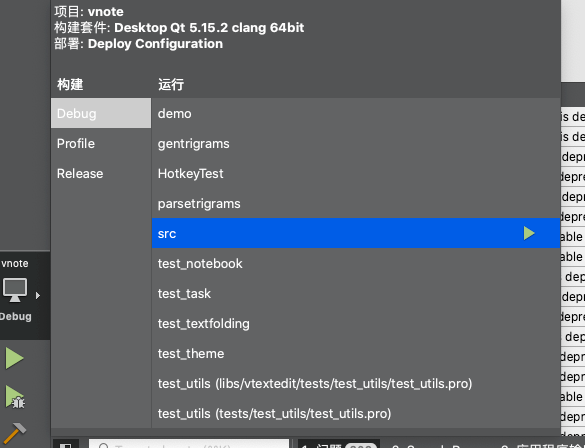
Task: Select test_textfolding run target
Action: pyautogui.click(x=356, y=324)
